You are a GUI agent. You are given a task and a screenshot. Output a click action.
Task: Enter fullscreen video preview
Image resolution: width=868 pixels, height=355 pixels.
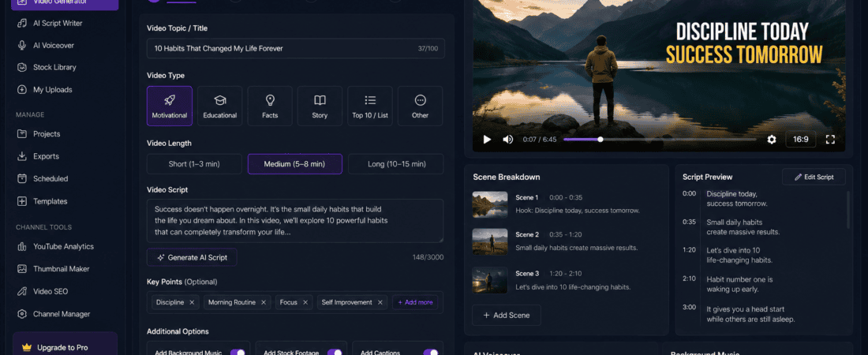tap(830, 140)
